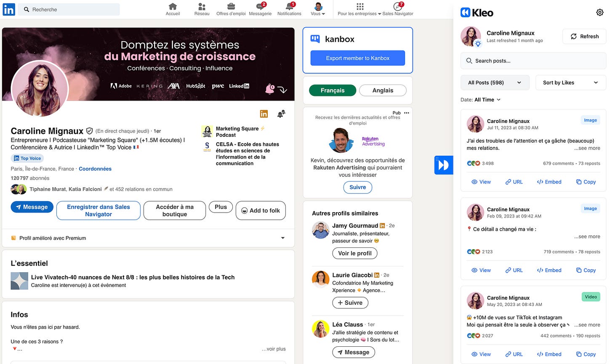Click the Search posts field in Kleo
The image size is (613, 364).
point(533,61)
